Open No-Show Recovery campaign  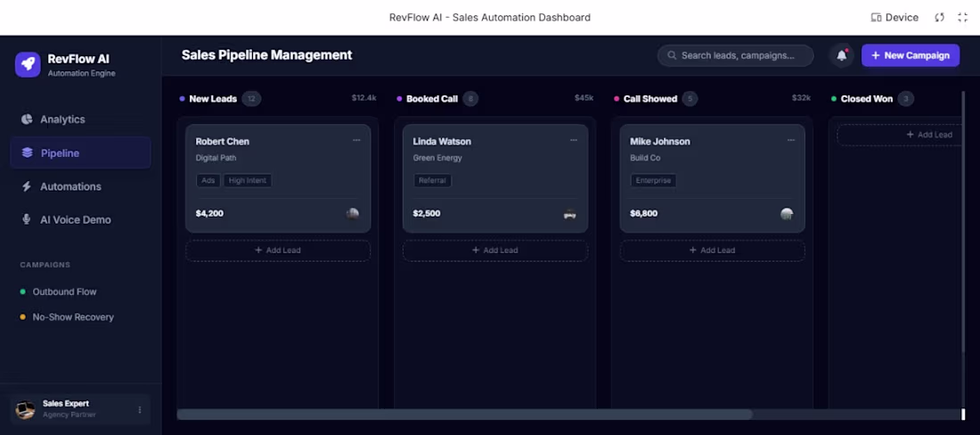(x=67, y=316)
